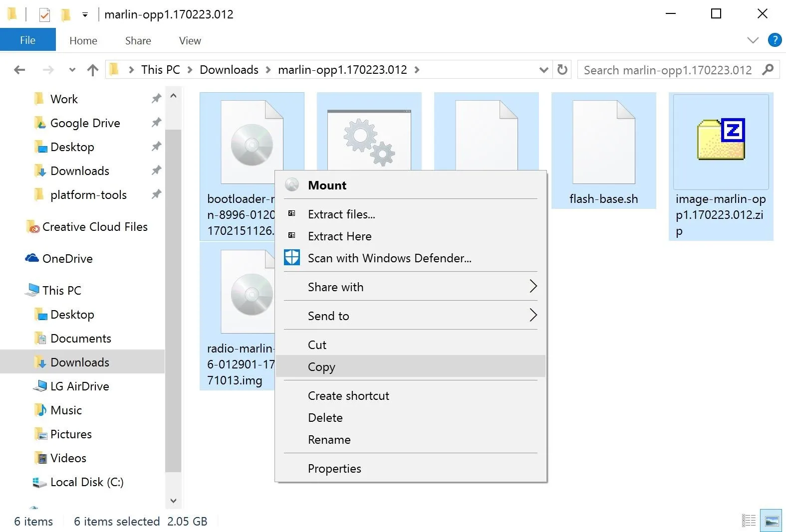
Task: Switch to the Home ribbon tab
Action: (83, 40)
